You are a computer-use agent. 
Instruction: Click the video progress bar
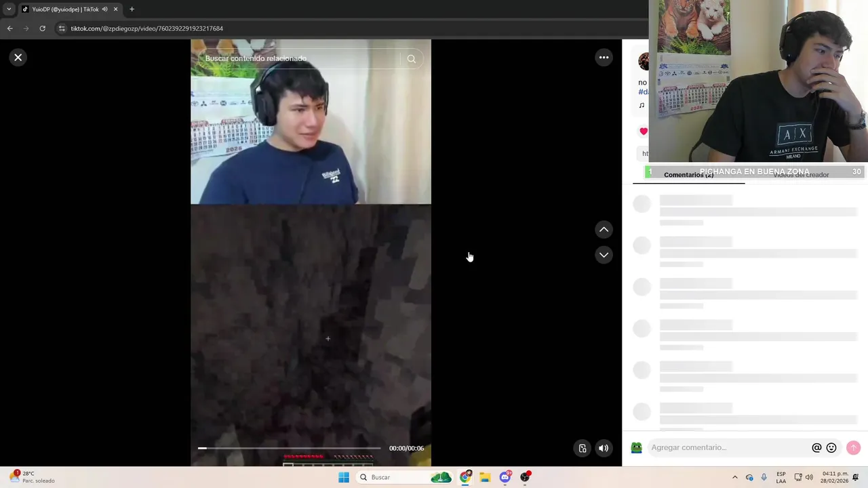(x=290, y=448)
